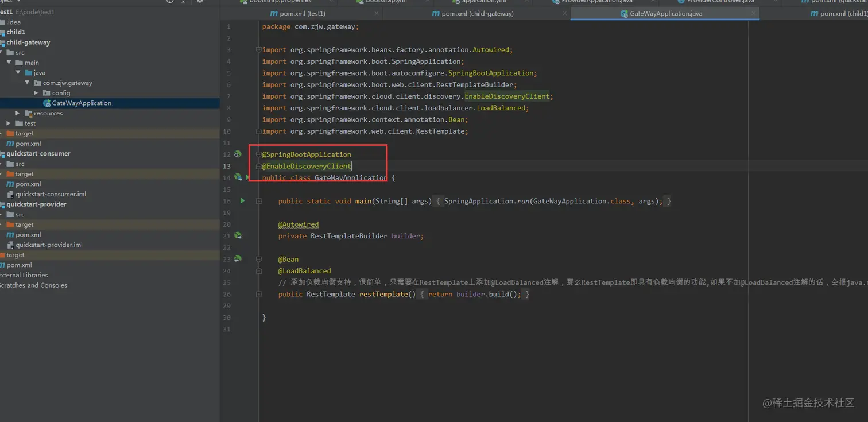Expand folded restTemplate method at line 26
Screen dimensions: 868x422
(x=259, y=294)
